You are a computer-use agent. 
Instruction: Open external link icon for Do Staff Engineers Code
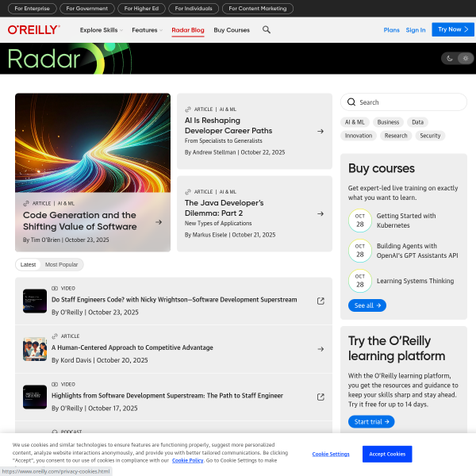click(x=321, y=301)
